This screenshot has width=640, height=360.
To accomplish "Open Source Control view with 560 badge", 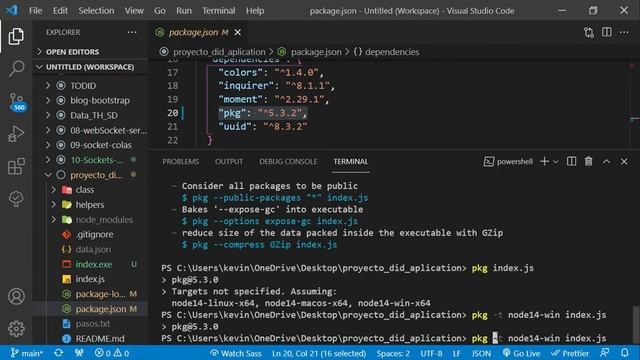I will (x=17, y=102).
